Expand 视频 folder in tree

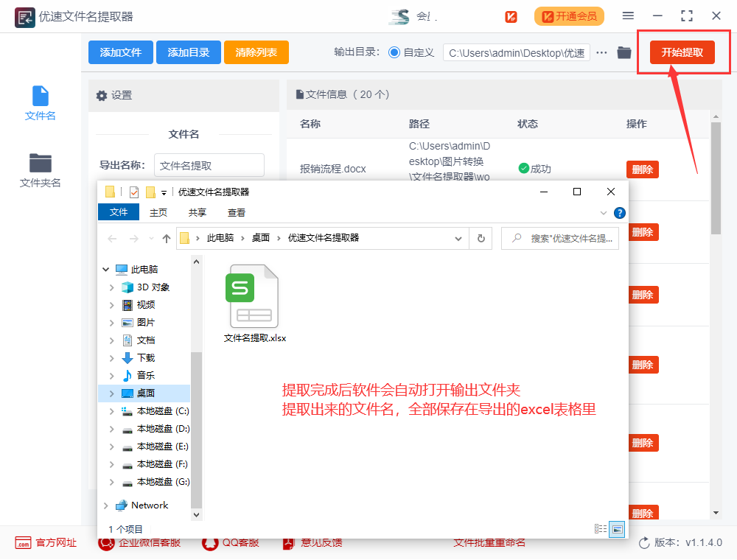pyautogui.click(x=112, y=305)
